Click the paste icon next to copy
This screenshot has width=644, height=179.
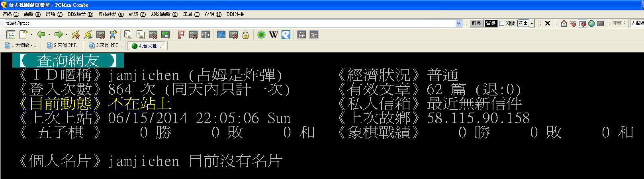[141, 35]
